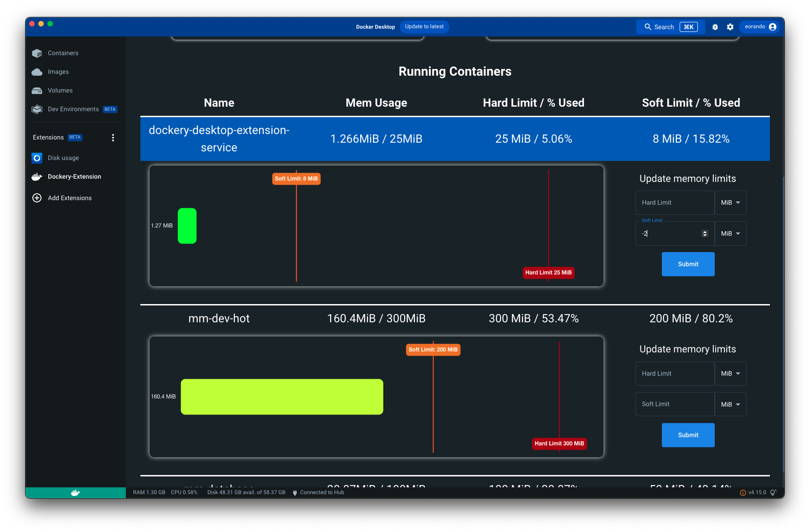The image size is (810, 532).
Task: Click the CPU 0.58% status entry
Action: click(x=184, y=492)
